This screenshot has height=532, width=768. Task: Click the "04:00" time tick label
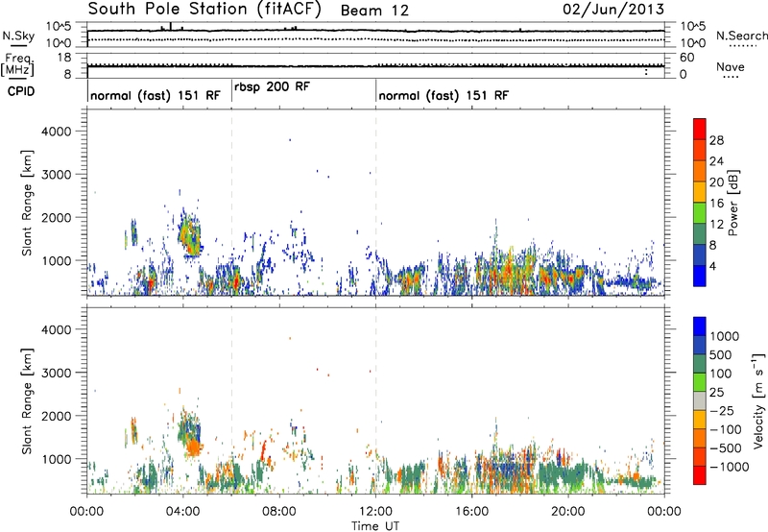(183, 512)
